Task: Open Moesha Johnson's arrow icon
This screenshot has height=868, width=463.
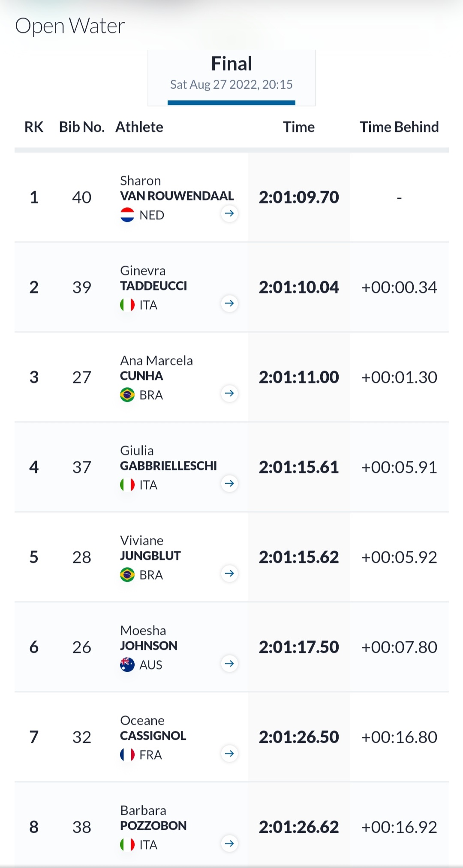Action: 229,663
